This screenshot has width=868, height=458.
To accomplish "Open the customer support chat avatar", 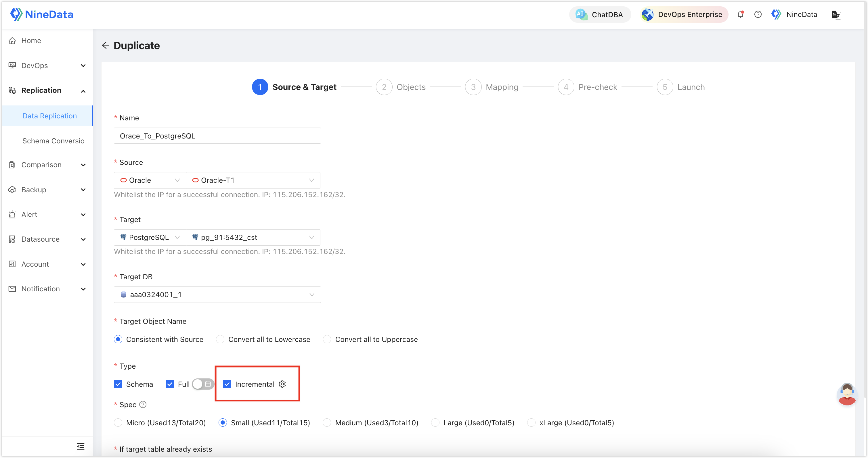I will tap(847, 394).
